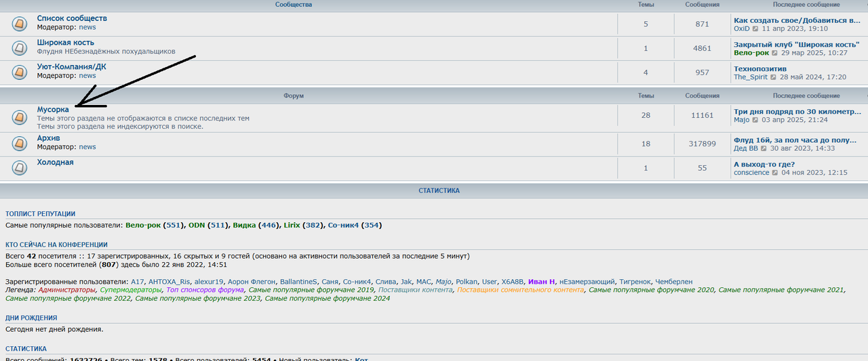Open topic Три дня подряд по 30 километр
868x361 pixels.
click(x=797, y=111)
